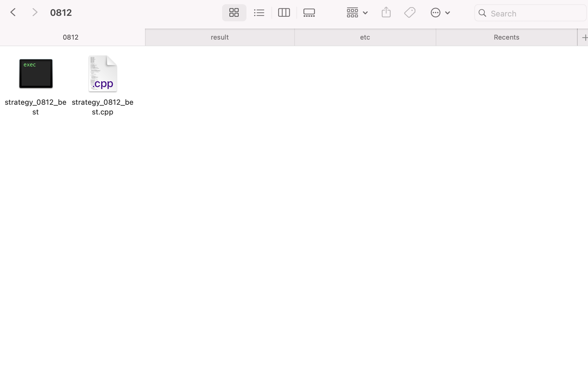Click the Share icon
588x380 pixels.
386,12
